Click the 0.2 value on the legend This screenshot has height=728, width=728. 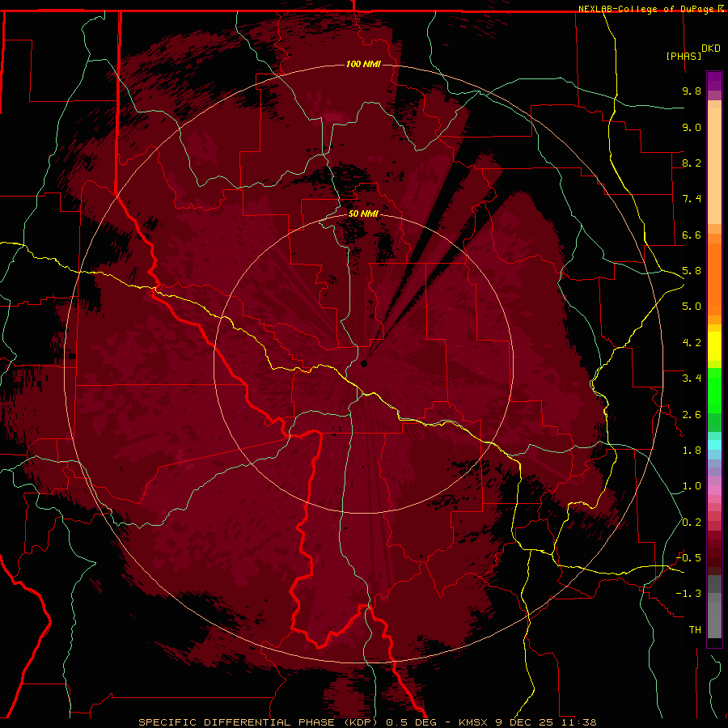click(692, 523)
